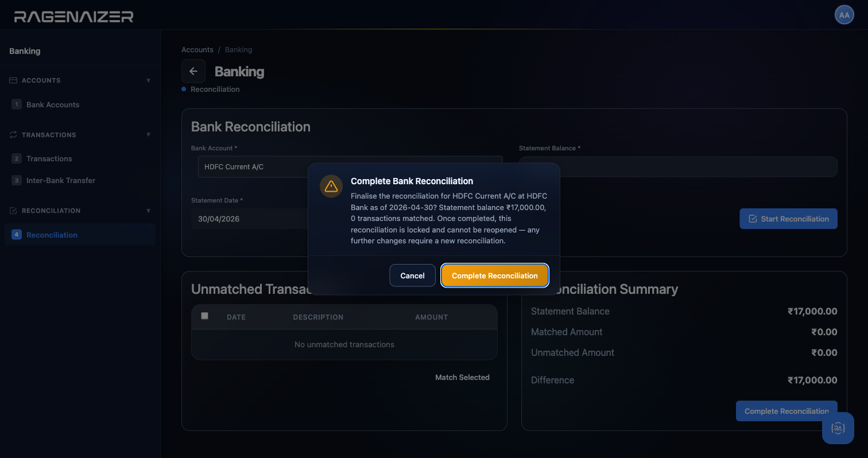Click the Banking breadcrumb
This screenshot has height=458, width=868.
[x=238, y=50]
